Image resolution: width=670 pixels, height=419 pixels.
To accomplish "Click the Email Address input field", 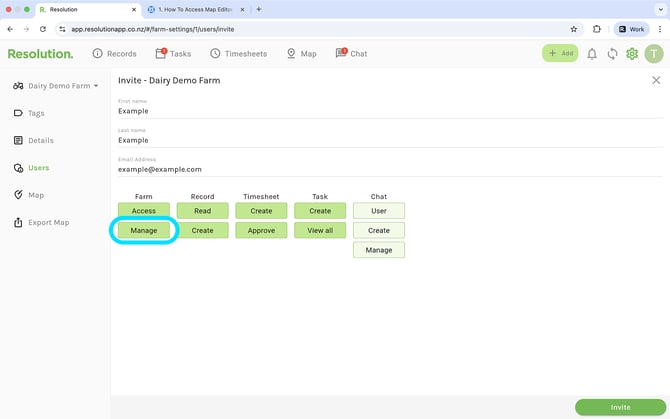I will (x=390, y=169).
